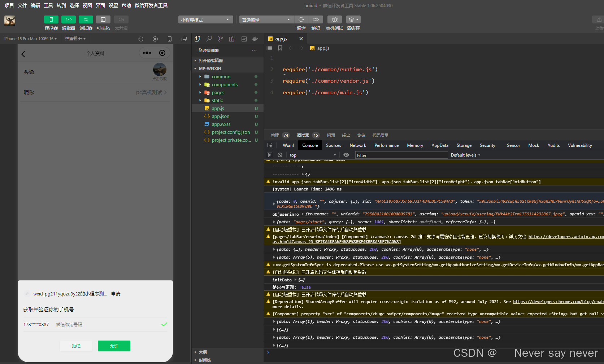Go back from profile page
Screen dimensions: 604x364
pyautogui.click(x=23, y=54)
